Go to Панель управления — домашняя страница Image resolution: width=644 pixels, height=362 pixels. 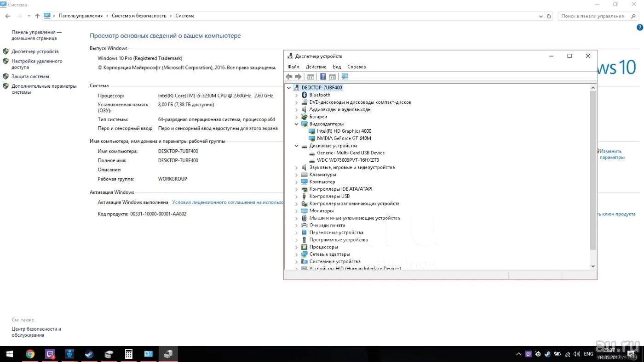point(36,35)
